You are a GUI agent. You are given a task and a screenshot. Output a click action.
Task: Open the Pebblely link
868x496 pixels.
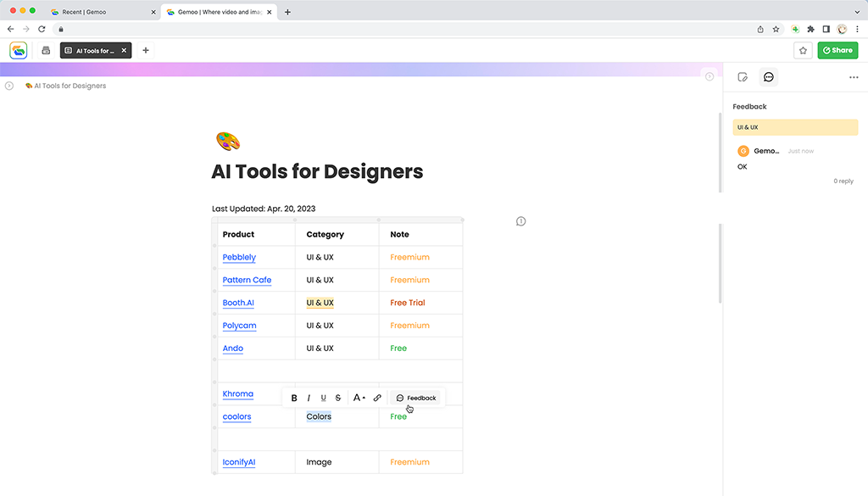pyautogui.click(x=239, y=258)
